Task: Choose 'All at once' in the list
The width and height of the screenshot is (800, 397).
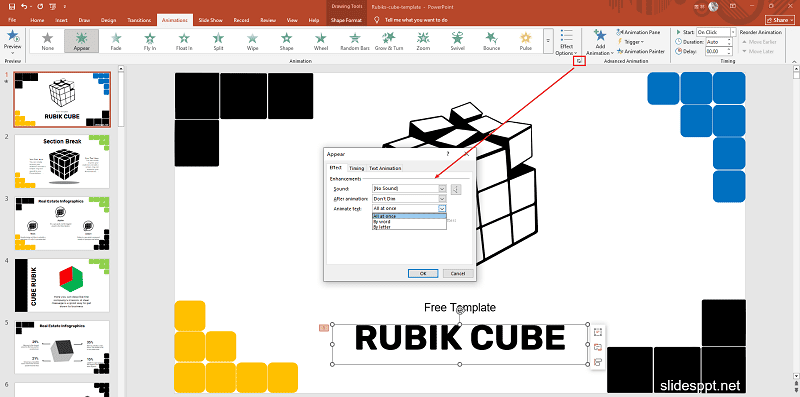Action: [409, 216]
